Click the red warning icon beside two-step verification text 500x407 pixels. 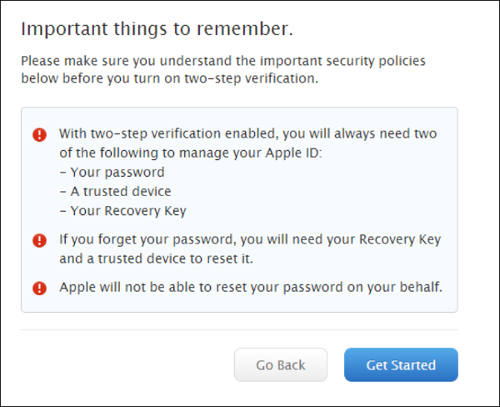[39, 135]
